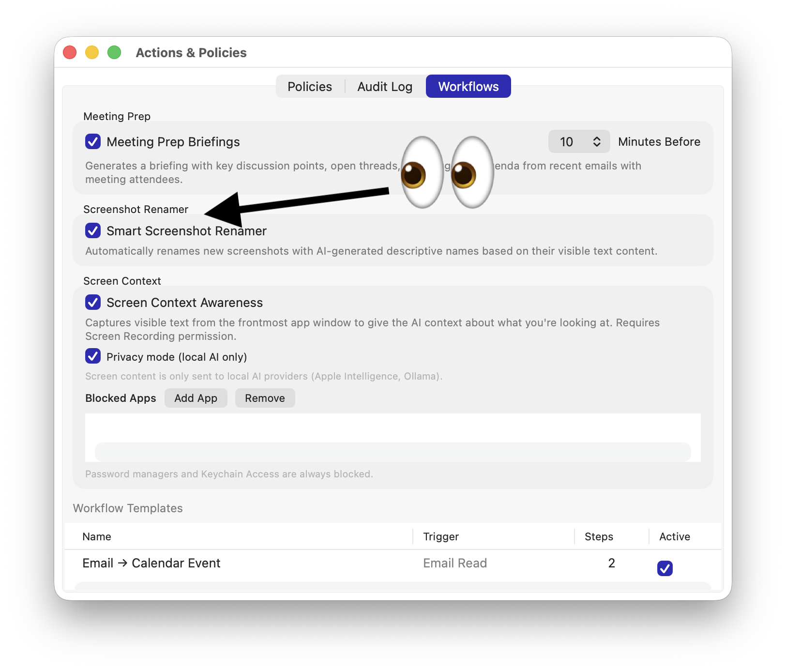786x672 pixels.
Task: Click the Add App button
Action: (196, 398)
